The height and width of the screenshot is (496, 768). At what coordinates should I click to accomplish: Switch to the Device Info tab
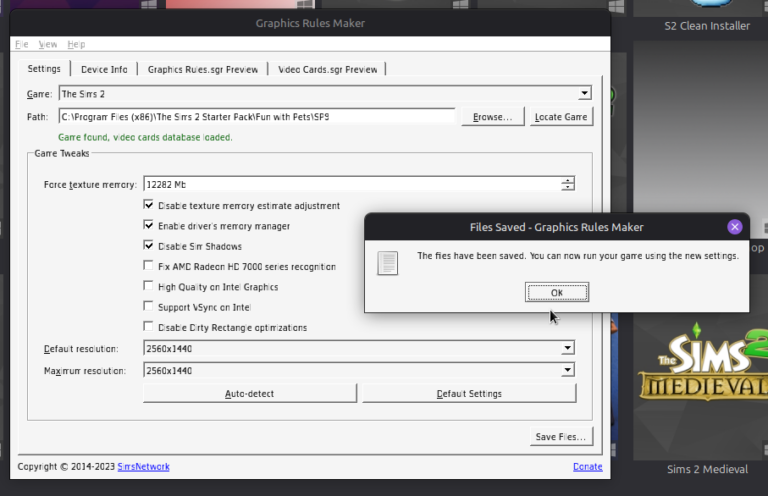point(104,70)
